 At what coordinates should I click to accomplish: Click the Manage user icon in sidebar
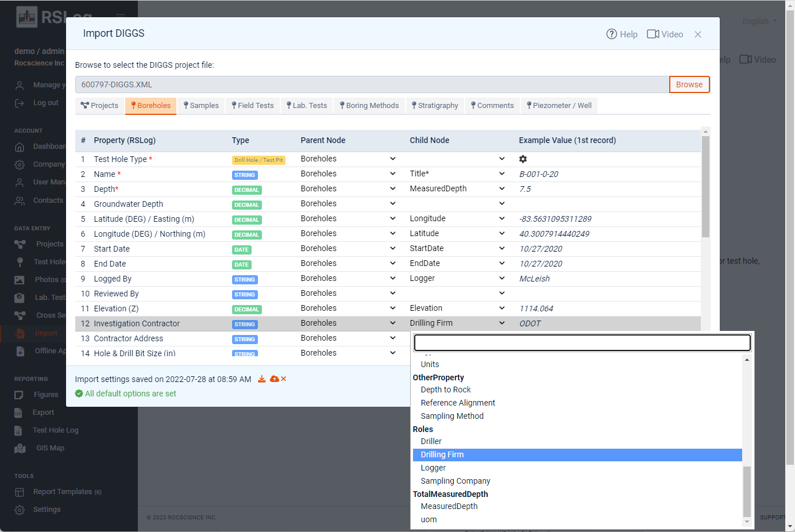pyautogui.click(x=20, y=85)
